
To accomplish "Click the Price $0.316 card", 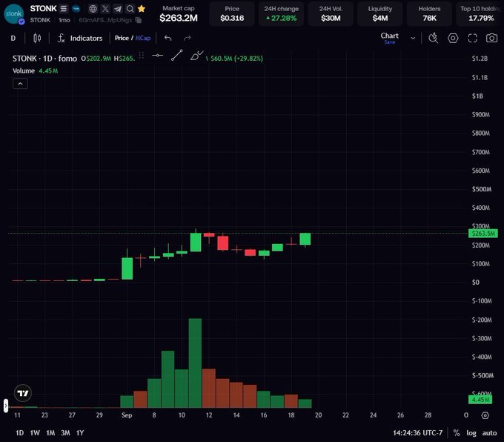I will click(232, 14).
